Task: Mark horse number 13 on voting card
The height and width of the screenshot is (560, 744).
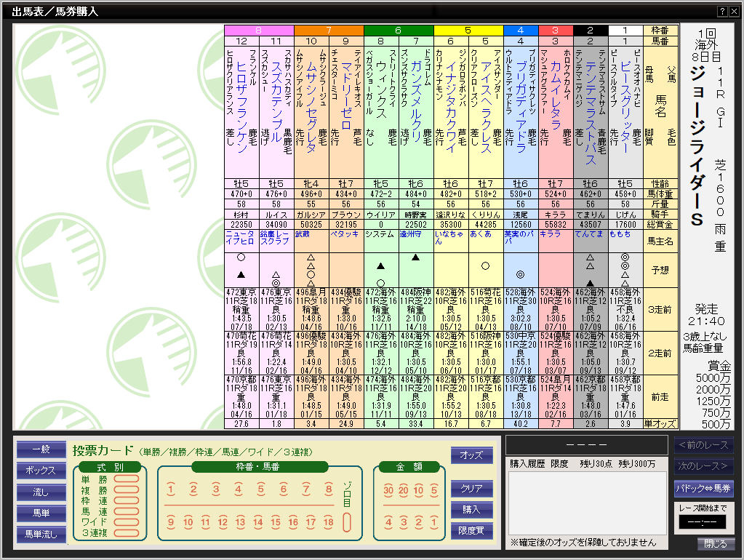Action: (241, 522)
